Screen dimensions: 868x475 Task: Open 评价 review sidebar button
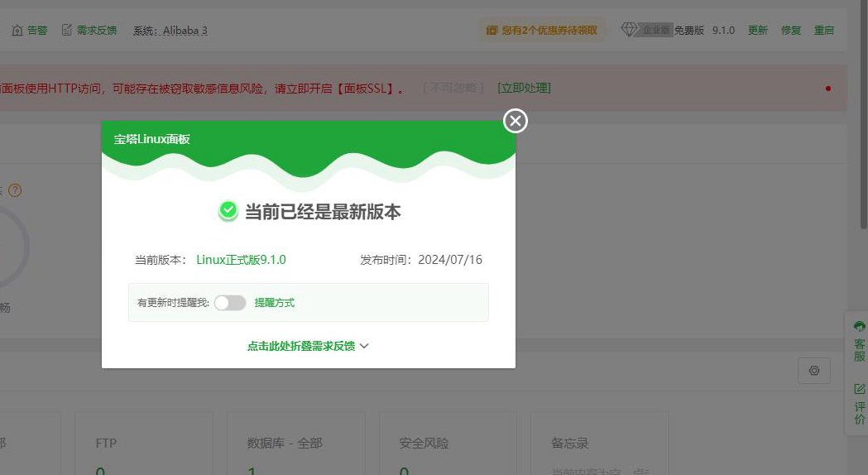(859, 404)
